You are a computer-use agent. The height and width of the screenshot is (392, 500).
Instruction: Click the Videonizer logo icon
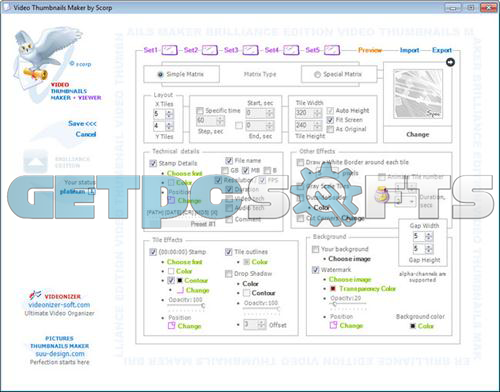(35, 295)
